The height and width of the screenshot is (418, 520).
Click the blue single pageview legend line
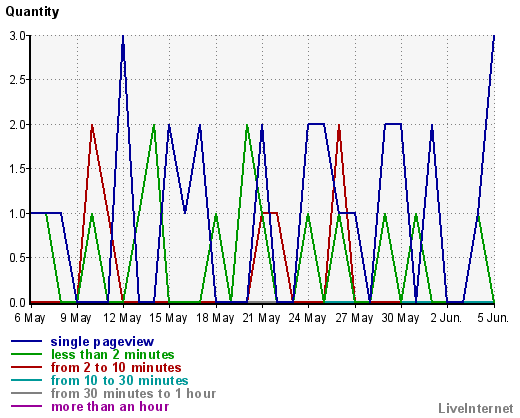pos(26,341)
